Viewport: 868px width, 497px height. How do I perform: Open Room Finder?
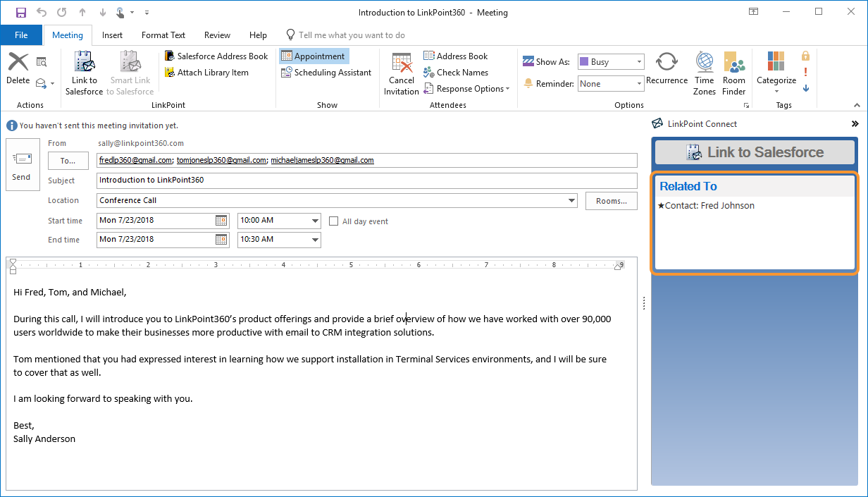(x=734, y=73)
